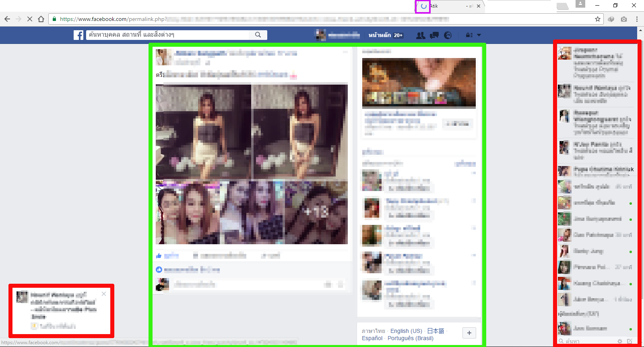Go back to the previous page
This screenshot has height=347, width=644.
[x=7, y=19]
